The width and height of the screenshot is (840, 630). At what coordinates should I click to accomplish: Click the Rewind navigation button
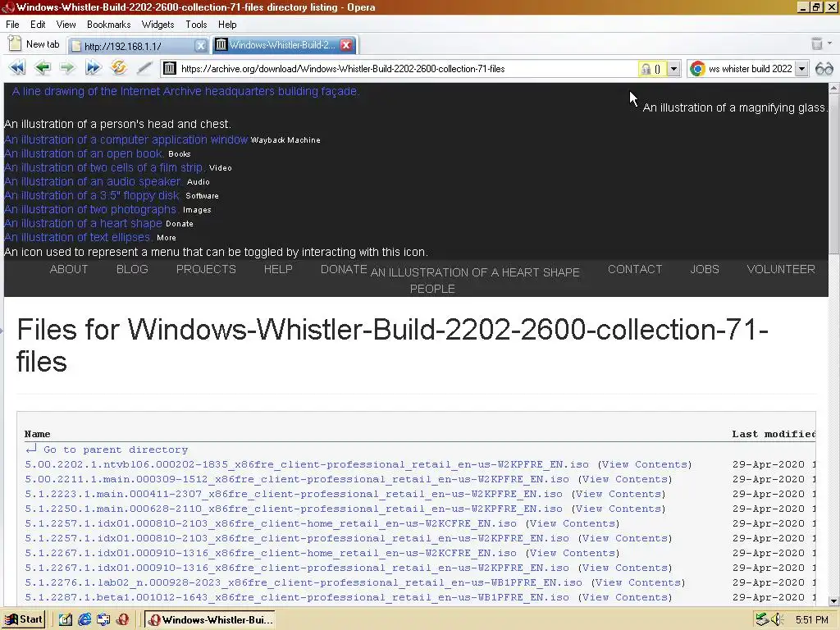16,68
